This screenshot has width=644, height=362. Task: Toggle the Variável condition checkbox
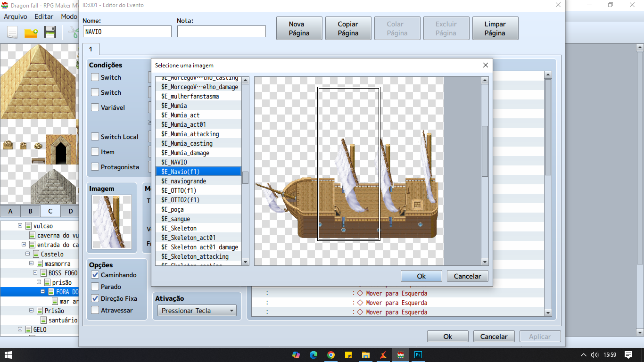(95, 107)
